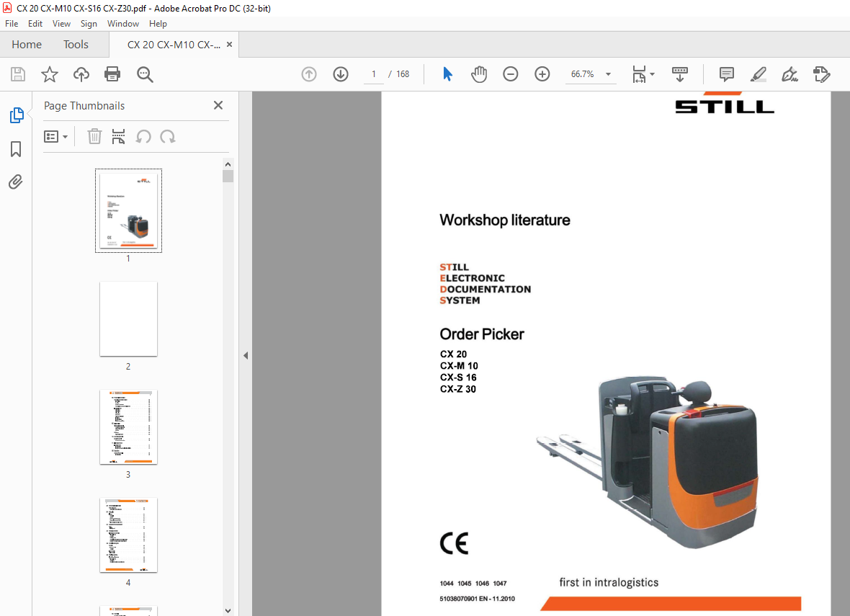Click the current page number field
This screenshot has height=616, width=850.
pyautogui.click(x=374, y=74)
